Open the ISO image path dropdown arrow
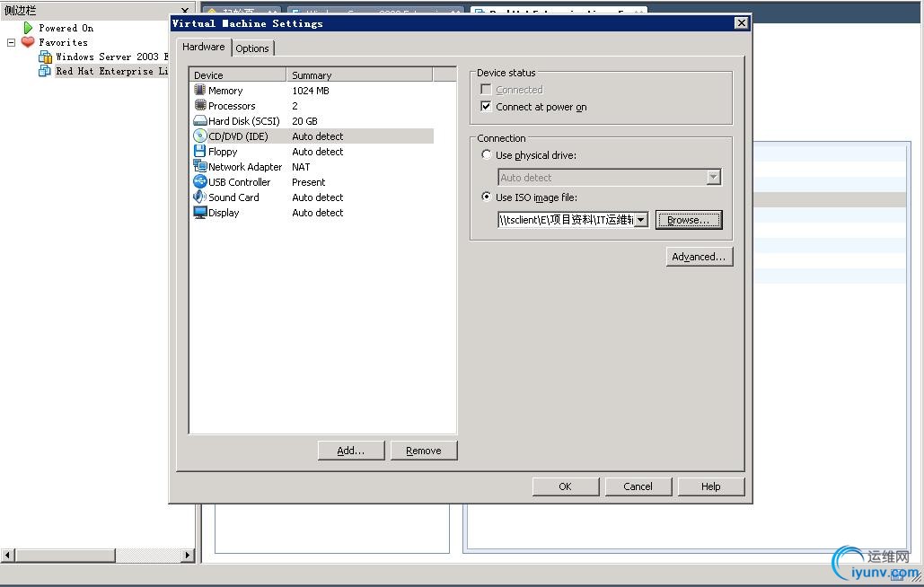The image size is (924, 587). [x=641, y=220]
